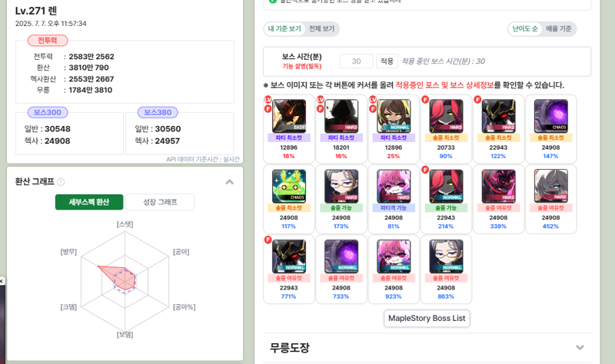Click the purple orb CHAOS boss at 147%
Screen dimensions: 615x364
click(550, 116)
